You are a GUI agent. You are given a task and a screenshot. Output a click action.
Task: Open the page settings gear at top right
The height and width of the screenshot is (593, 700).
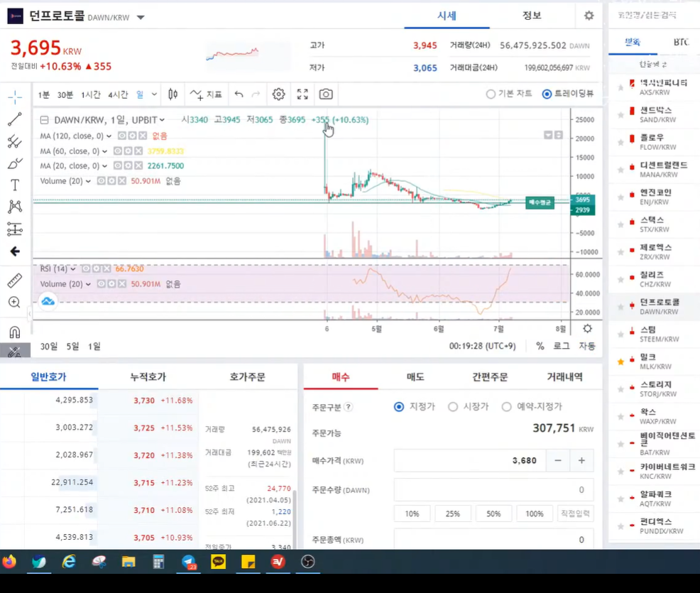[x=589, y=16]
